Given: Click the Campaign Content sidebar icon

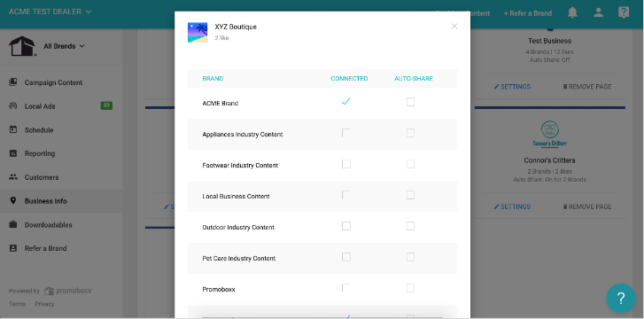Looking at the screenshot, I should tap(13, 82).
